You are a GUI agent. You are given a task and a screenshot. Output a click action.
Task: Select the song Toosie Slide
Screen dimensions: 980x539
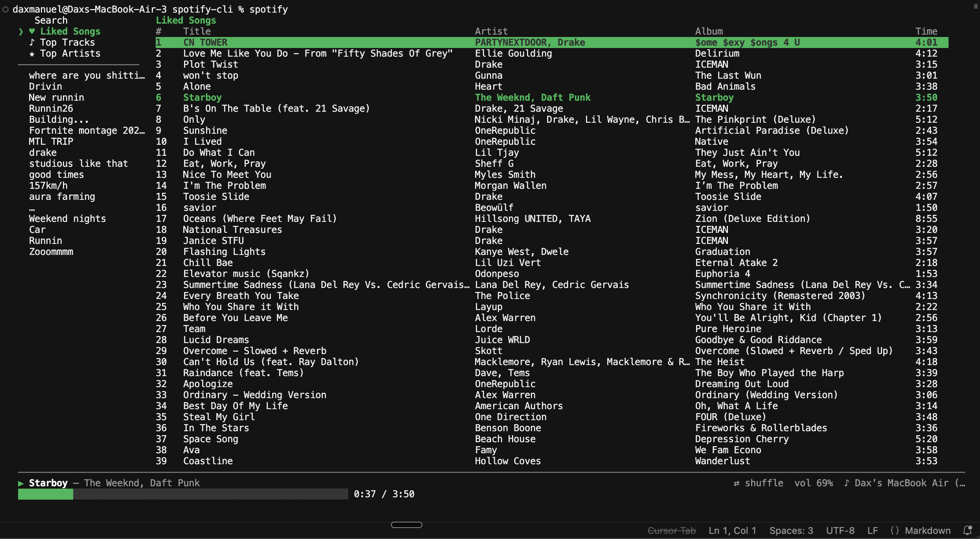[x=216, y=197]
